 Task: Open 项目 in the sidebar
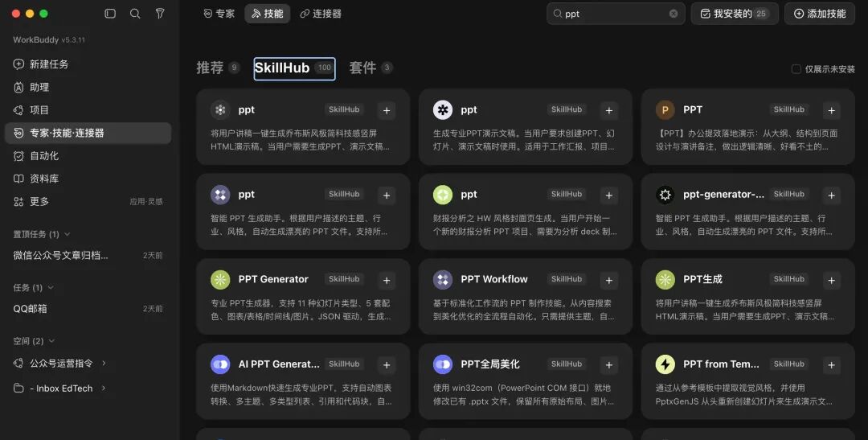point(88,109)
